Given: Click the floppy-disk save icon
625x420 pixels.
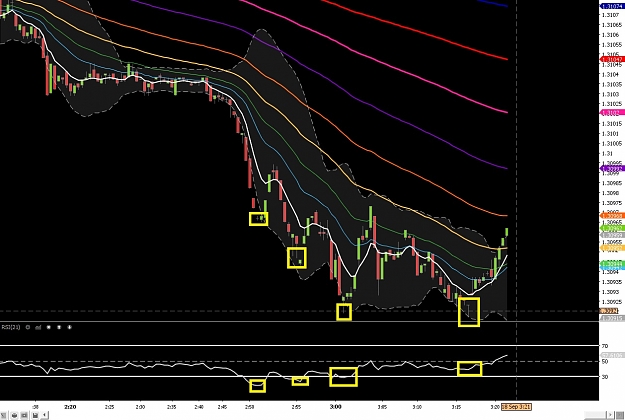Looking at the screenshot, I should 35,415.
